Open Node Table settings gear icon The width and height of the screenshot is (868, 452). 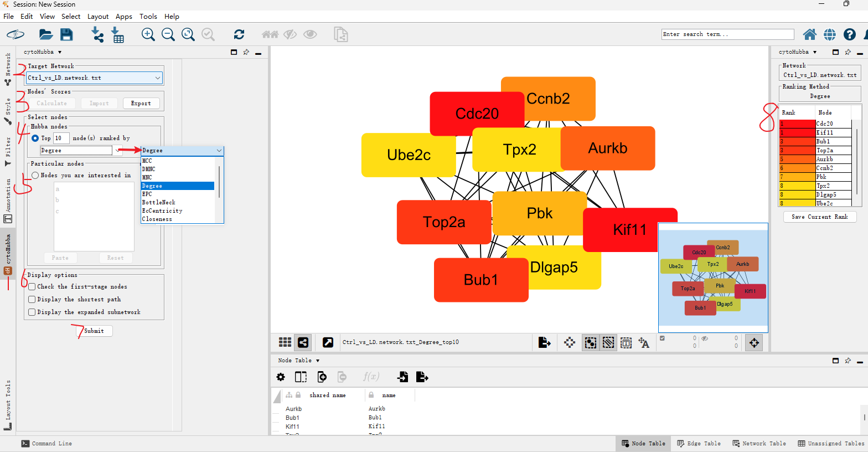tap(281, 377)
